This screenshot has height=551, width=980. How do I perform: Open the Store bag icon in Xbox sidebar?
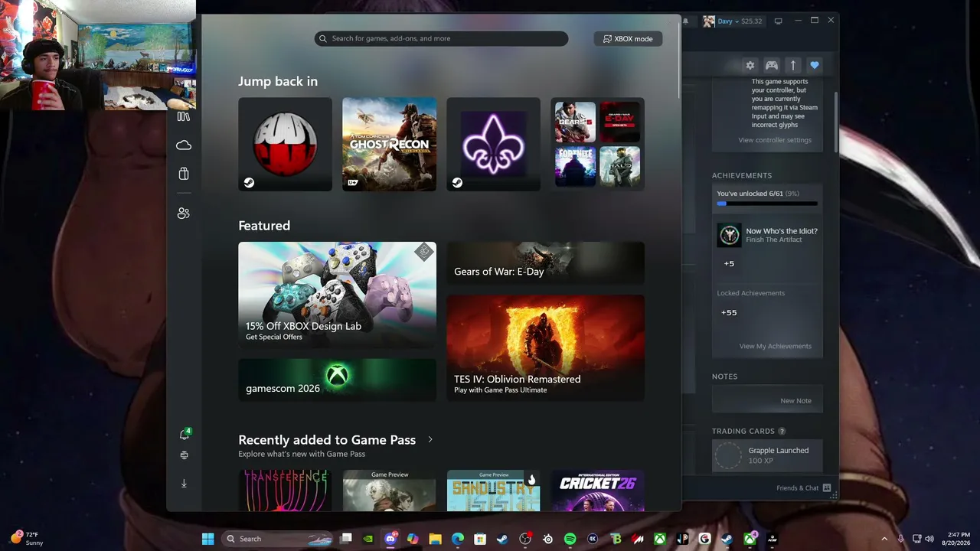point(184,174)
